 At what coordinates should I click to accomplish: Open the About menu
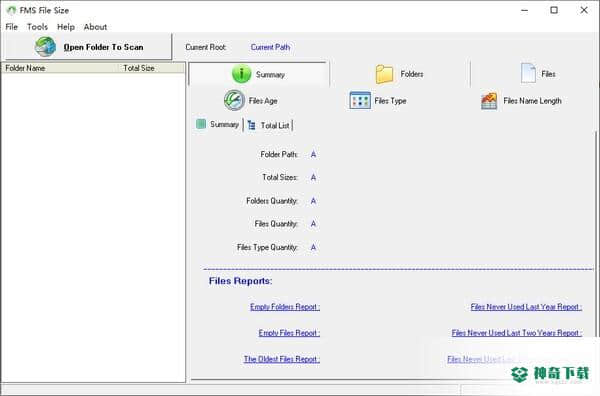tap(95, 27)
